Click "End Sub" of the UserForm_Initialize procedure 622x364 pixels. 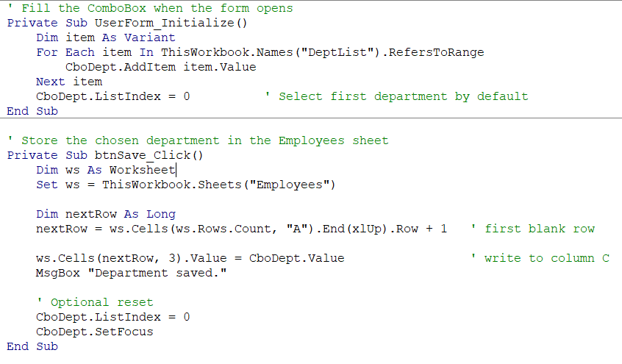click(32, 111)
